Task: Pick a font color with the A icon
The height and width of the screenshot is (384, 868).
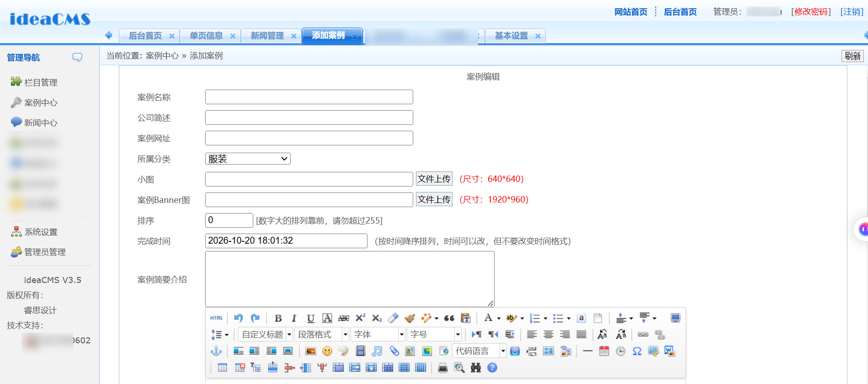Action: pos(488,318)
